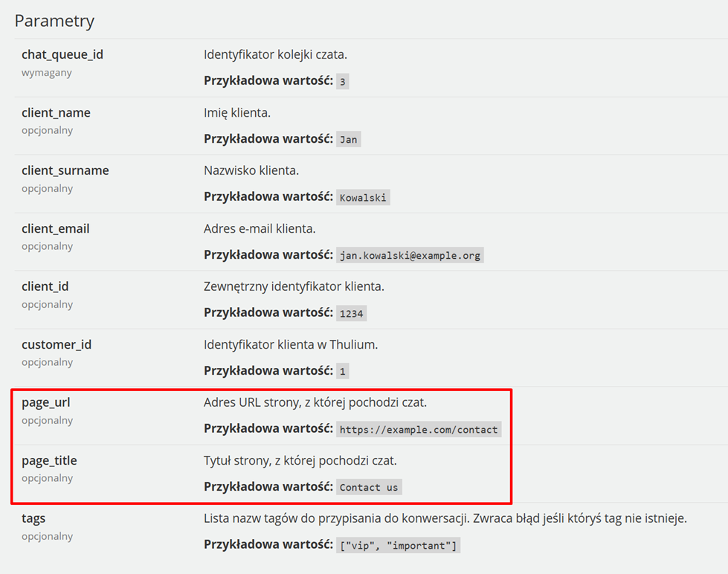Select the client_email parameter name
Screen dimensions: 728x574
[x=55, y=228]
